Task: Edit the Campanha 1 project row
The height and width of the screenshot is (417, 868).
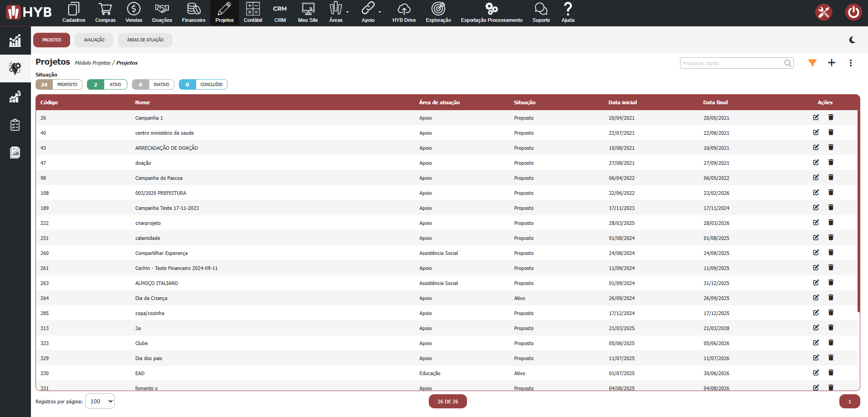Action: point(816,117)
